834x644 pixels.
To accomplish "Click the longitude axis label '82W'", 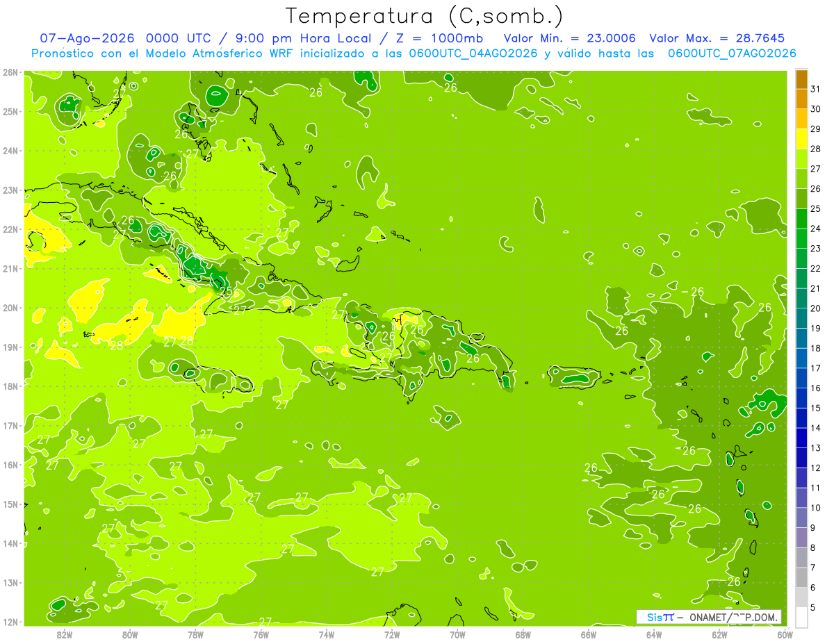I will (x=65, y=634).
